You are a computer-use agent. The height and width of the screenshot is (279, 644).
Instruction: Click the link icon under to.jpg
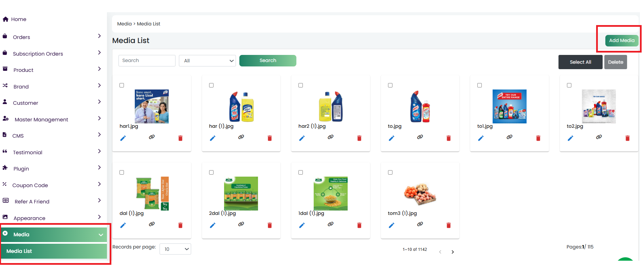point(420,137)
